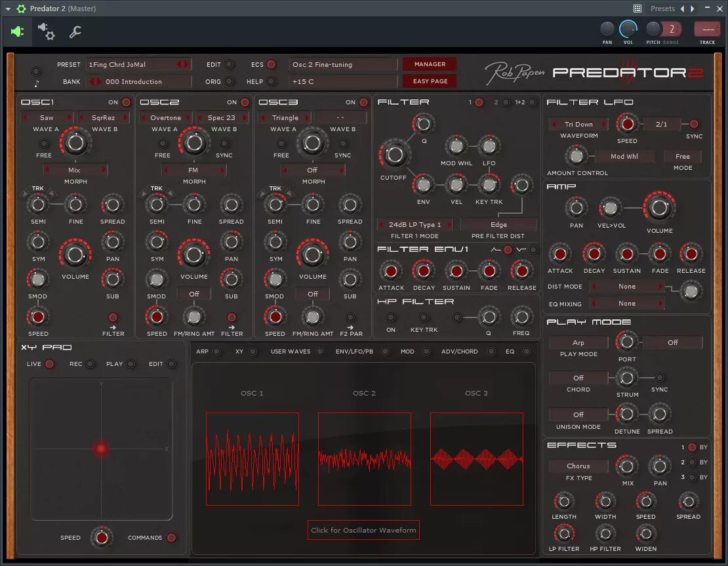Click the Amount Control Mod Whl button

point(624,157)
